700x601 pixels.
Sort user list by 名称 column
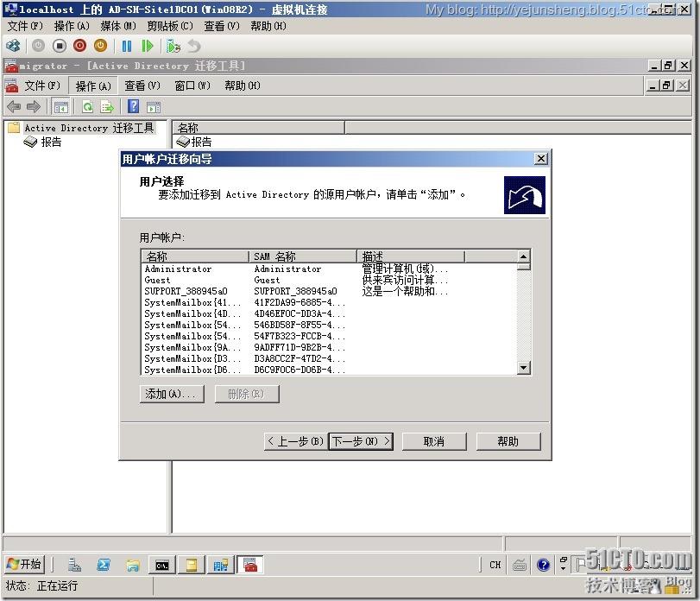pyautogui.click(x=195, y=256)
